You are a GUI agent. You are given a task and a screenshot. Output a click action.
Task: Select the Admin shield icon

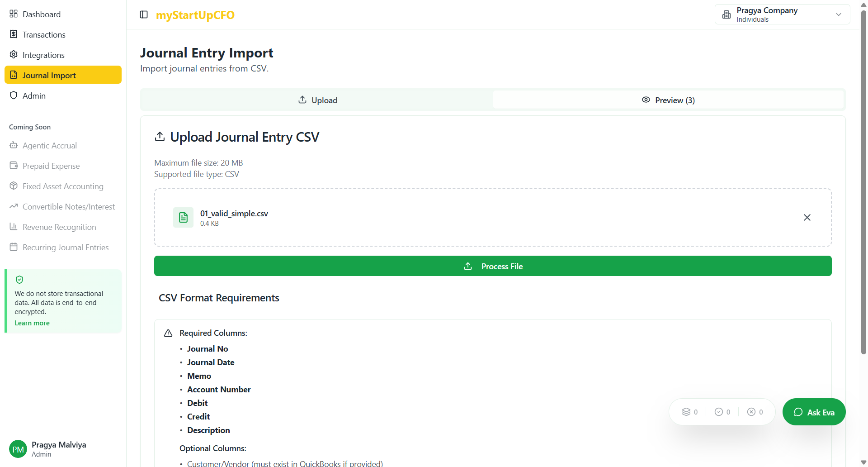(x=14, y=95)
